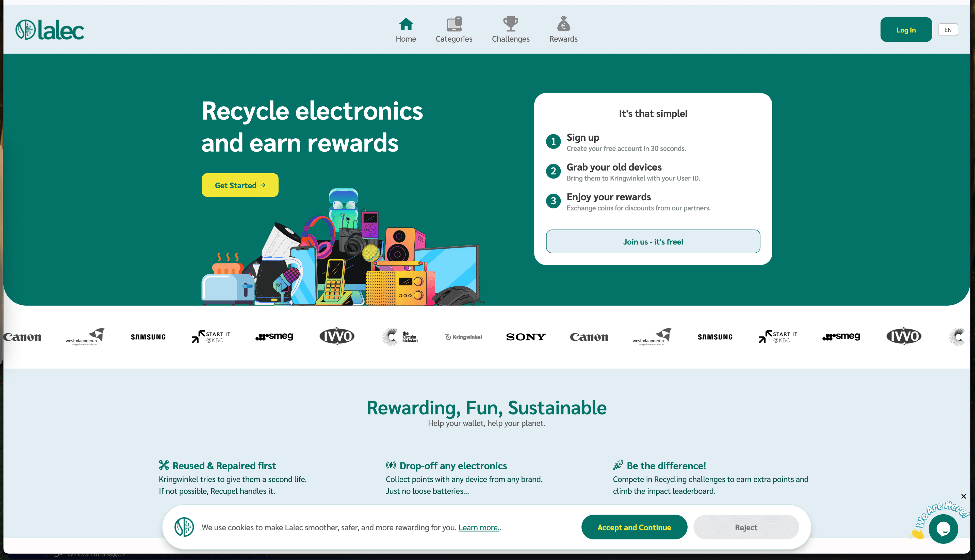975x560 pixels.
Task: Click the rightmost SAMSUNG logo
Action: (715, 337)
